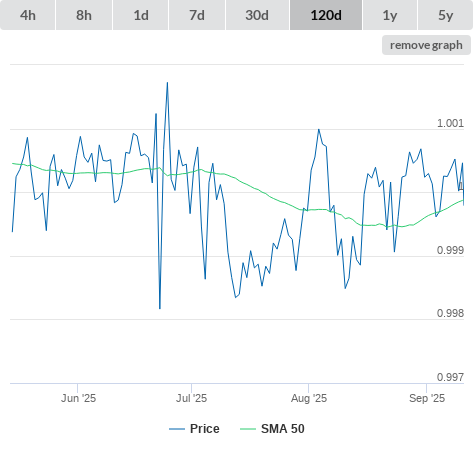This screenshot has height=455, width=474.
Task: Switch chart to 1y range
Action: tap(390, 15)
